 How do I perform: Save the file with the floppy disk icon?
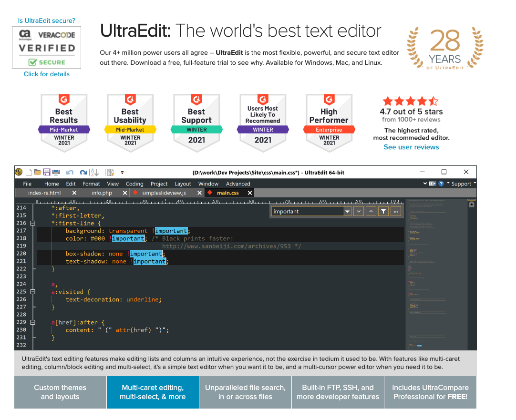click(47, 172)
